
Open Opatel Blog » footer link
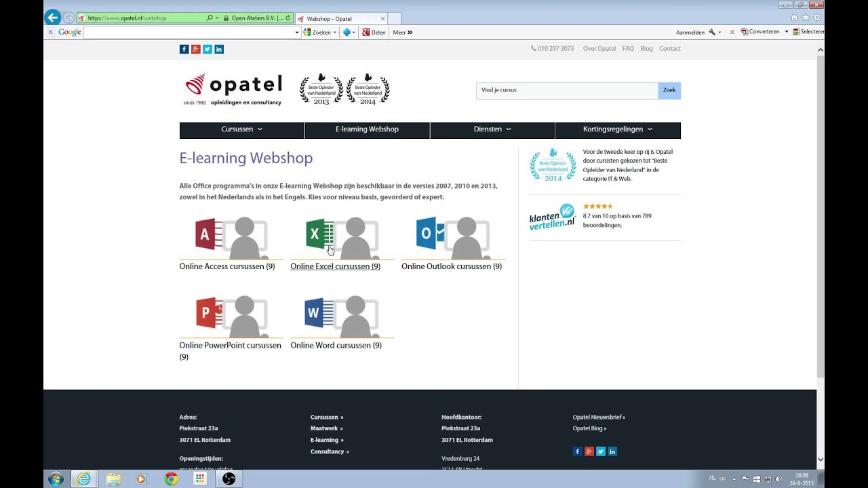(589, 428)
